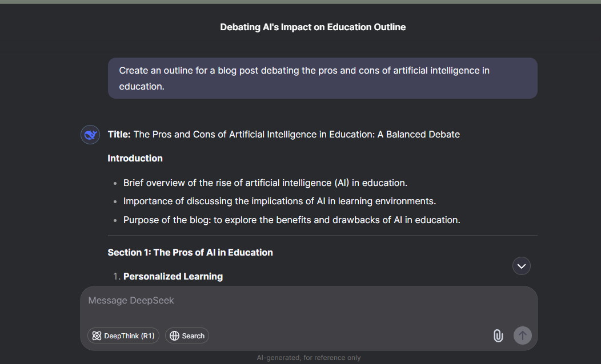Click the "Introduction" heading
601x364 pixels.
click(x=135, y=159)
